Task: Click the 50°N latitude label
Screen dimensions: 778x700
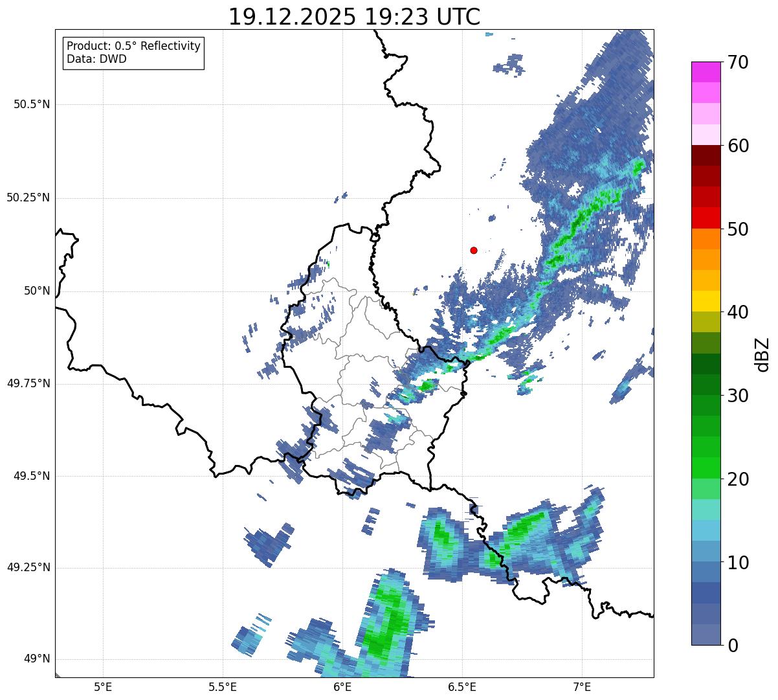Action: click(36, 291)
